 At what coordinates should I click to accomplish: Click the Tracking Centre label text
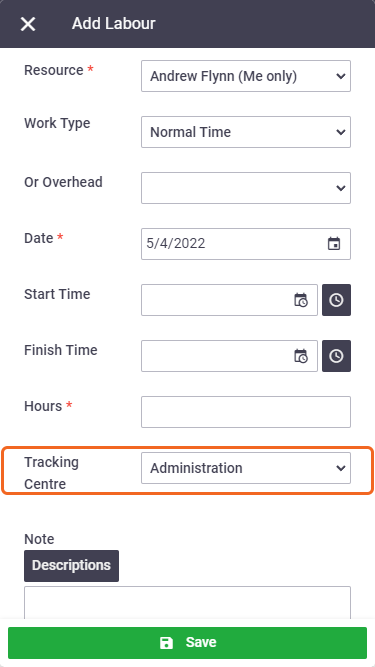click(x=51, y=473)
